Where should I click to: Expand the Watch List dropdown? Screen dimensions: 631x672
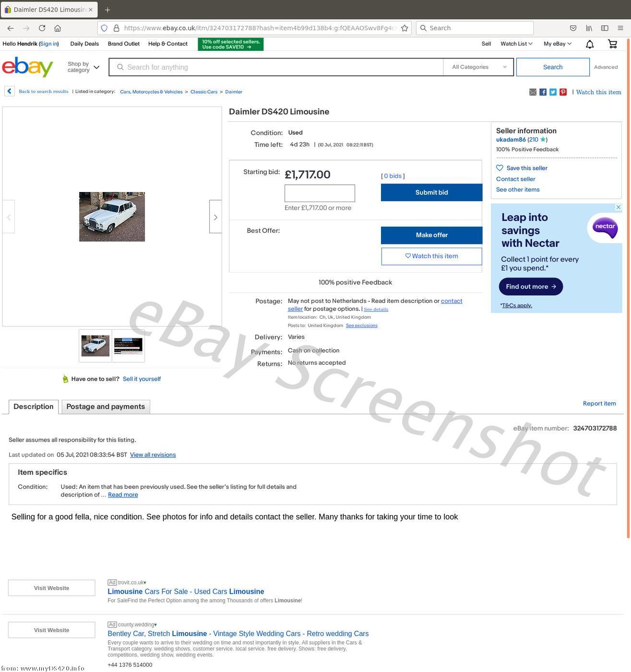pos(516,44)
